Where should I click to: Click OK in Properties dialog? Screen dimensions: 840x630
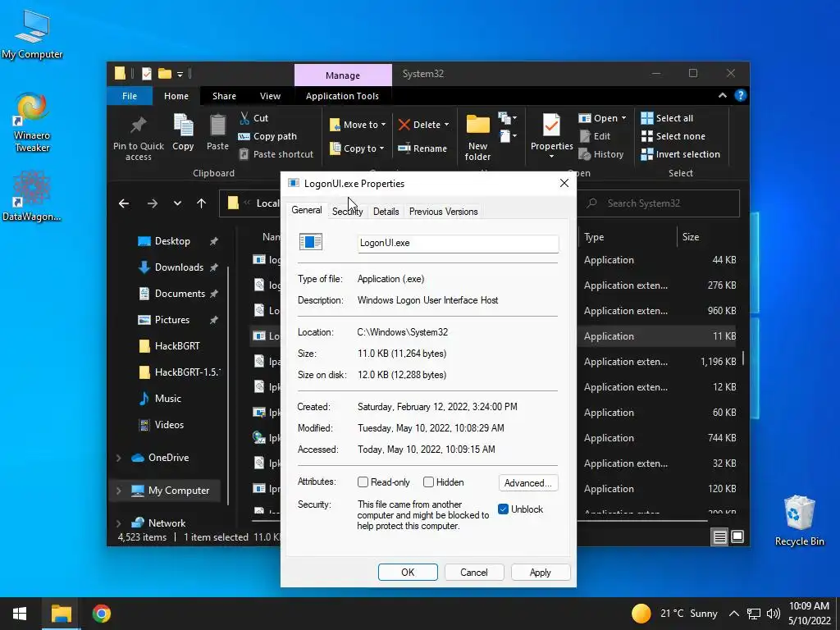(x=408, y=572)
